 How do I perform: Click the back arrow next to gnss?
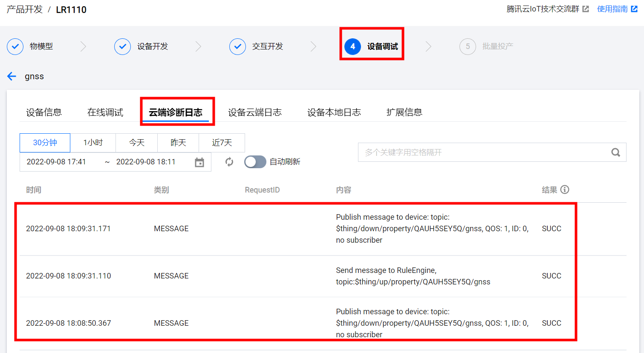click(12, 76)
